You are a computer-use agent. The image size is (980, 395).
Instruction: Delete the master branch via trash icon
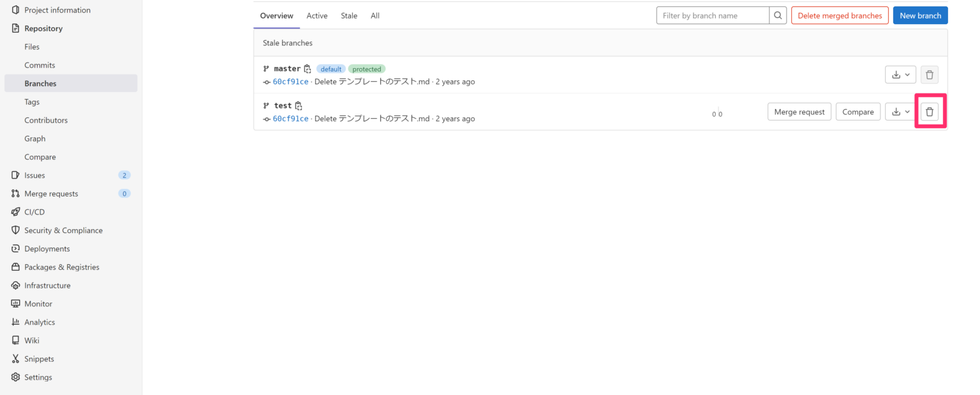coord(930,75)
